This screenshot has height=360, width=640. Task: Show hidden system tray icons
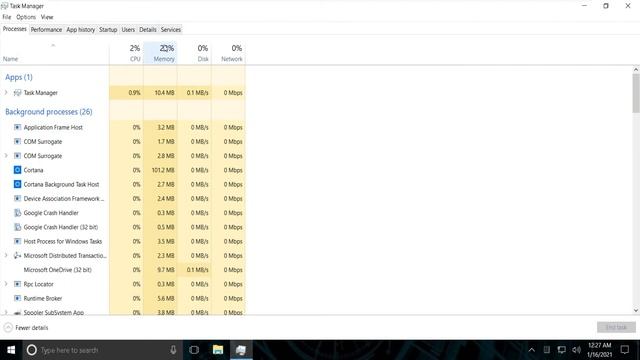tap(531, 350)
